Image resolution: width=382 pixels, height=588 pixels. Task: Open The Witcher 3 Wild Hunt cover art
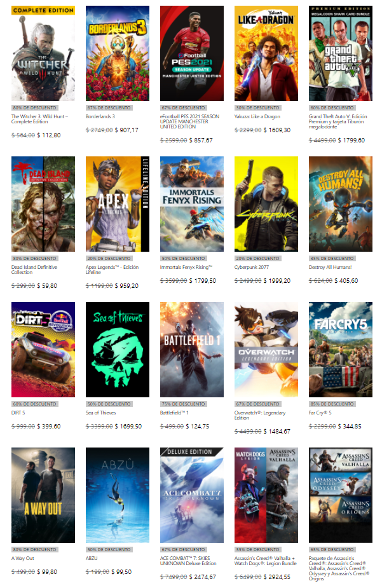[x=43, y=53]
